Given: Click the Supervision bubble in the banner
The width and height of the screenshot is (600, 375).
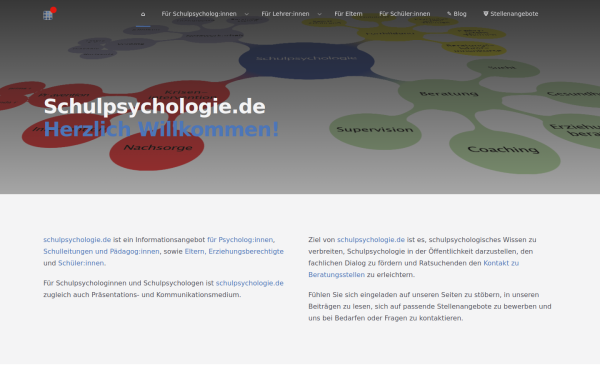Looking at the screenshot, I should (375, 131).
